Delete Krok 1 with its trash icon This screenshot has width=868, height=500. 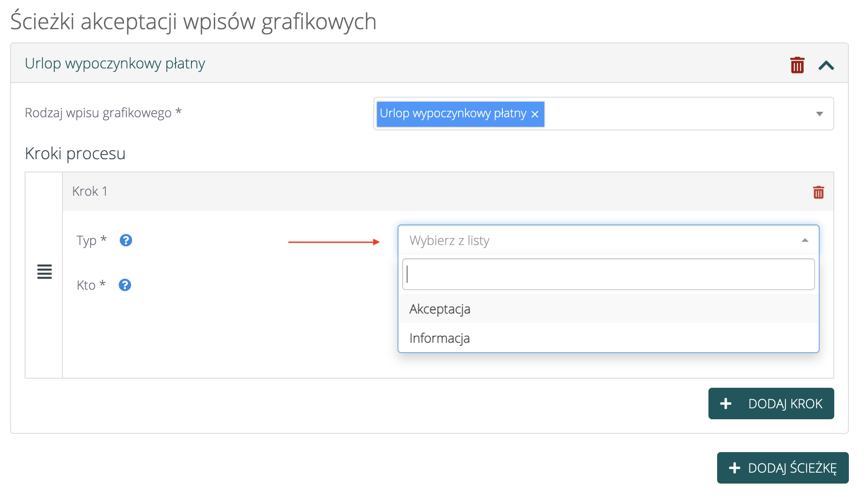[x=818, y=192]
